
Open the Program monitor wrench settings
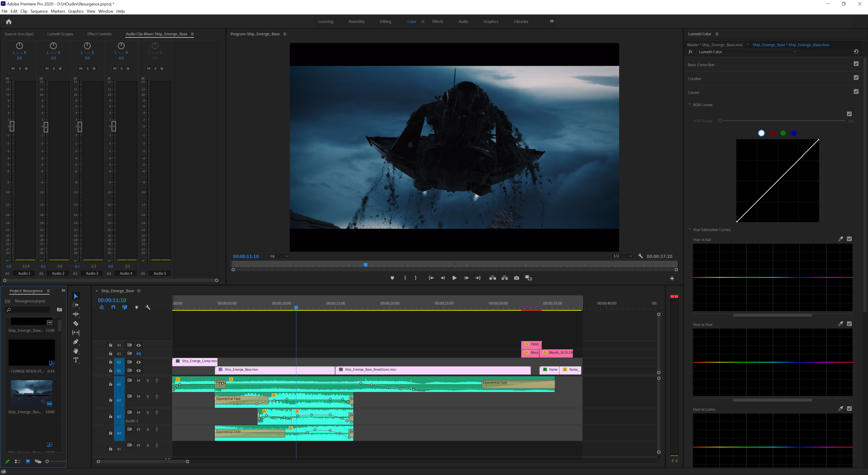point(640,256)
